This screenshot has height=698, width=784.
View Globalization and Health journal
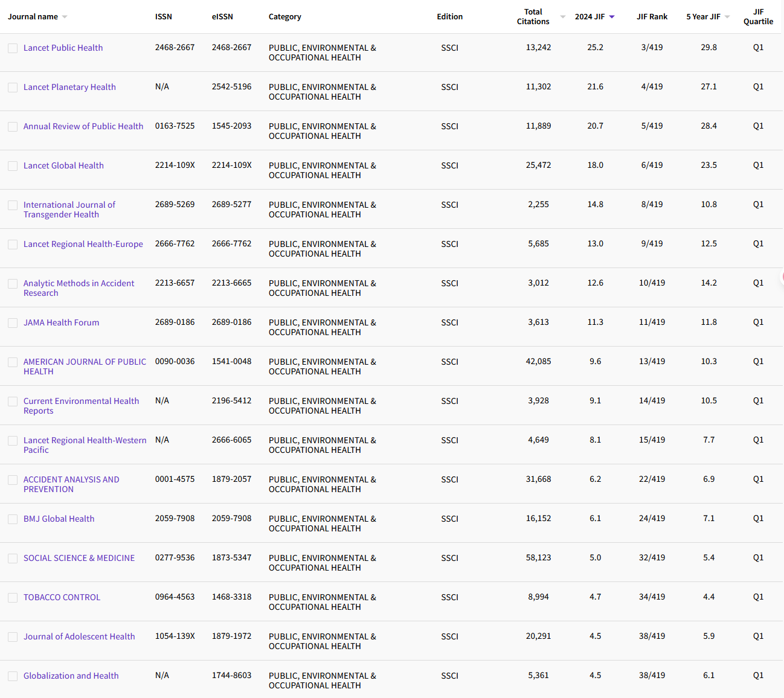71,675
